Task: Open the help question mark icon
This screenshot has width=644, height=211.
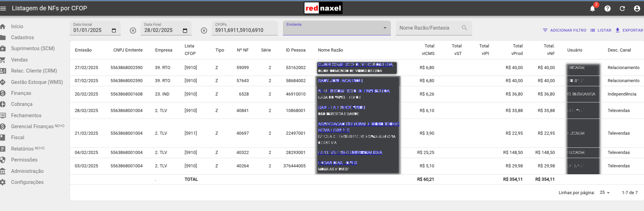Action: [x=607, y=9]
